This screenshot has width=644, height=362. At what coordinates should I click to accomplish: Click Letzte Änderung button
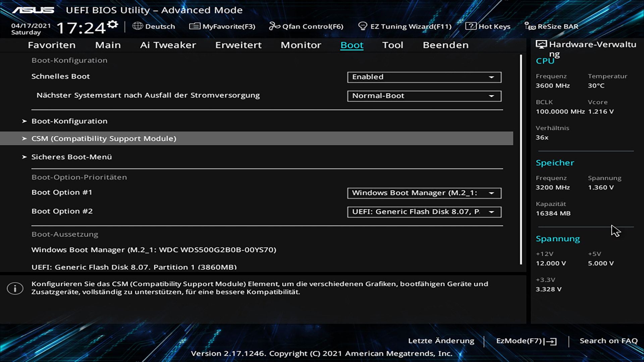(441, 341)
